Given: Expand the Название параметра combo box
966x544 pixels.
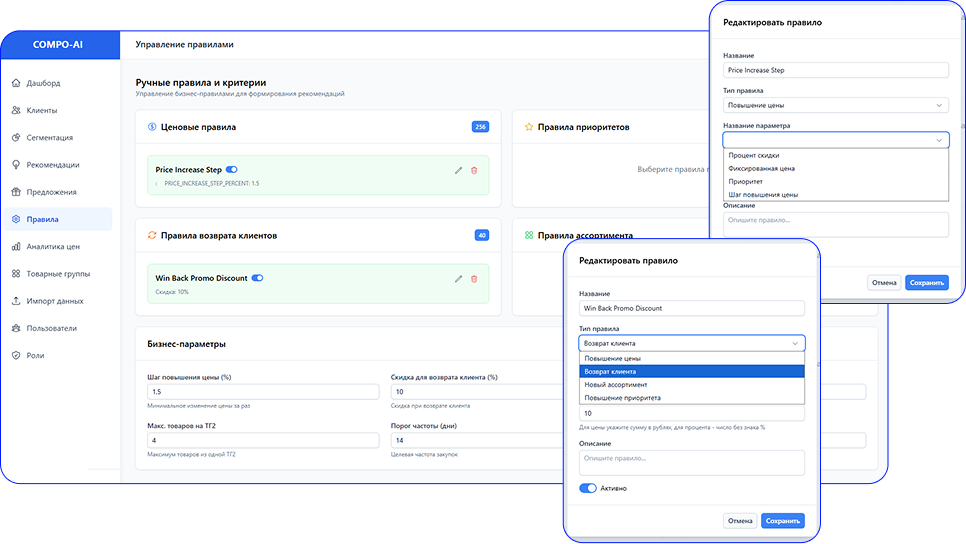Looking at the screenshot, I should point(835,141).
